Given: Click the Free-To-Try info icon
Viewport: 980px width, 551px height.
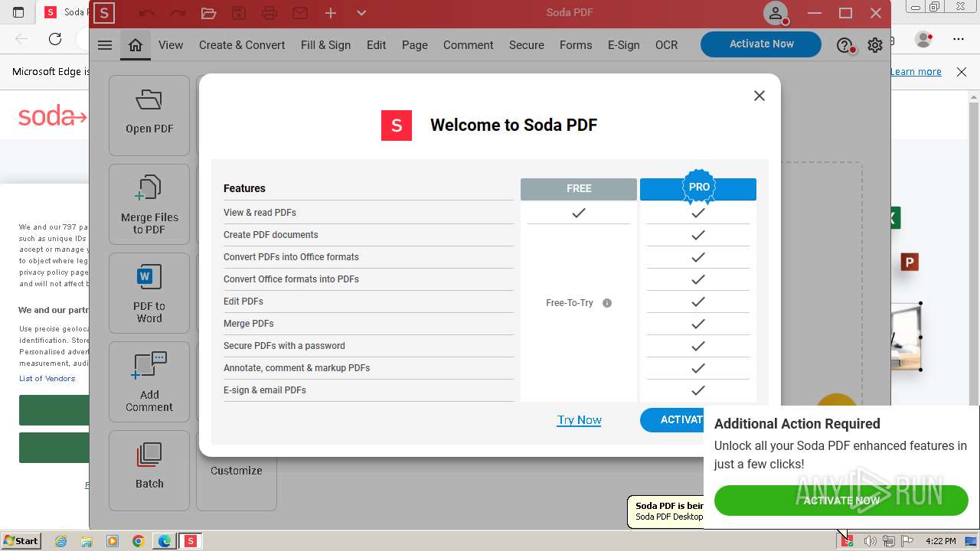Looking at the screenshot, I should (607, 303).
